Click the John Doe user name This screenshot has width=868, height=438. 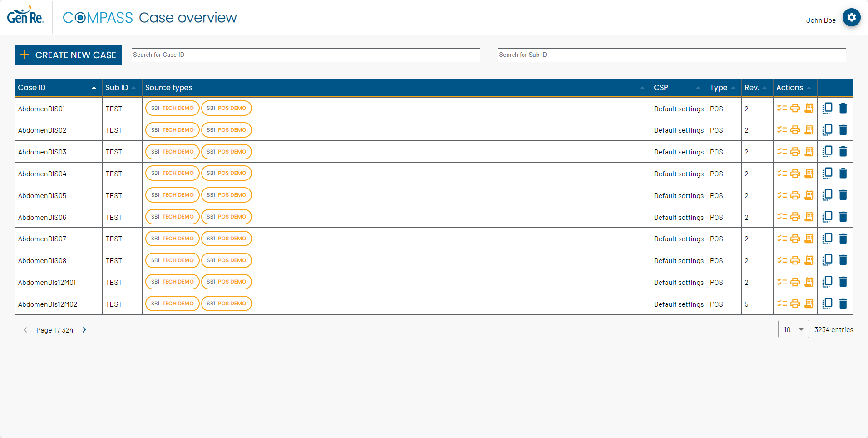(x=821, y=20)
